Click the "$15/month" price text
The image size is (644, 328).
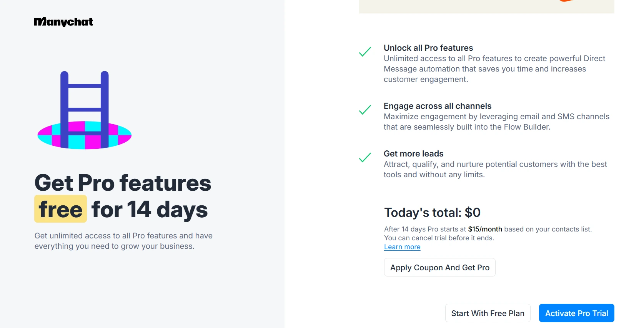point(485,229)
